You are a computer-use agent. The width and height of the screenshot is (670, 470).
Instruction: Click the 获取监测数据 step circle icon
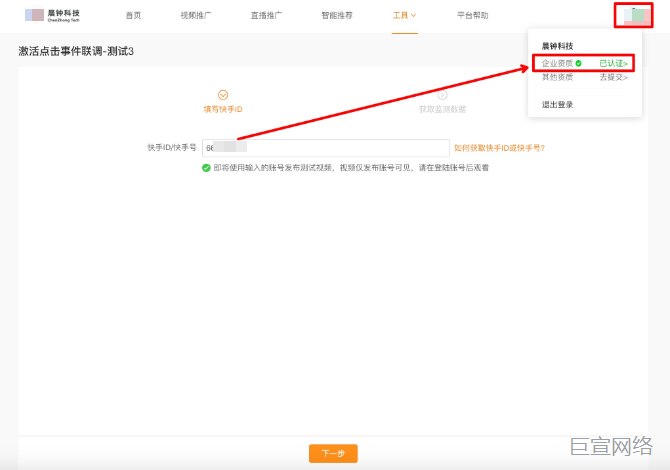[x=442, y=95]
